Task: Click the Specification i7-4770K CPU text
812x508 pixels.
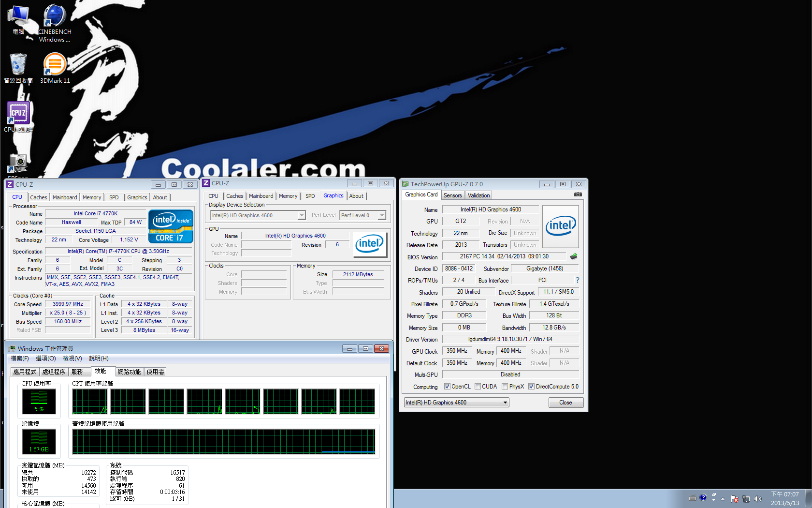Action: tap(118, 251)
